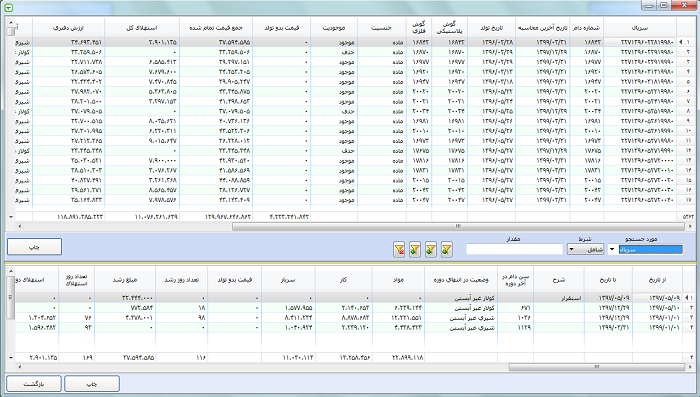This screenshot has height=397, width=700.
Task: Click the تعداد روز رشد column header
Action: [x=181, y=280]
